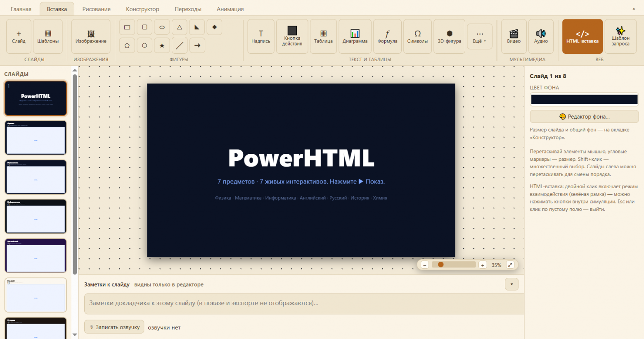644x339 pixels.
Task: Select slide 1 PowerHTML thumbnail
Action: [x=36, y=98]
